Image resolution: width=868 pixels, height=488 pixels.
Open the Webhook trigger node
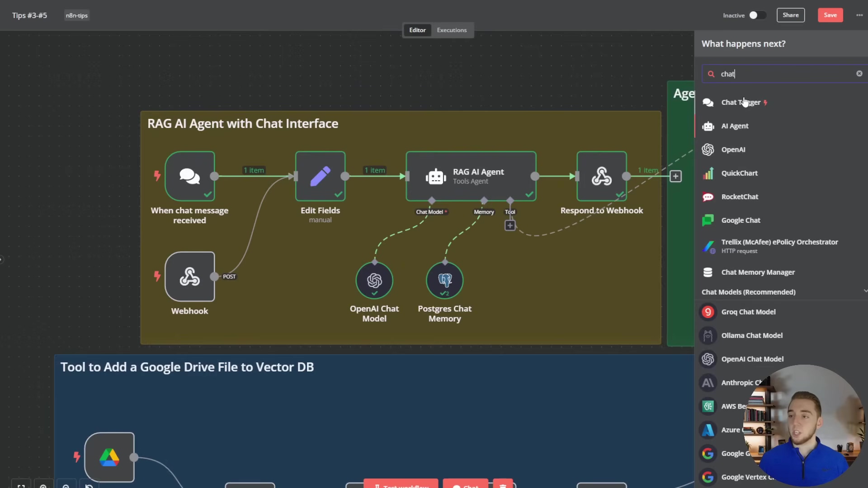click(190, 277)
